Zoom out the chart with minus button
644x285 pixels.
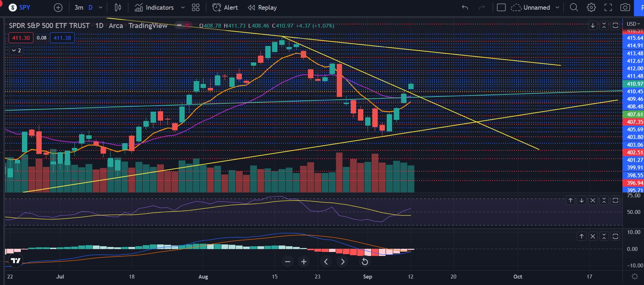pyautogui.click(x=287, y=262)
